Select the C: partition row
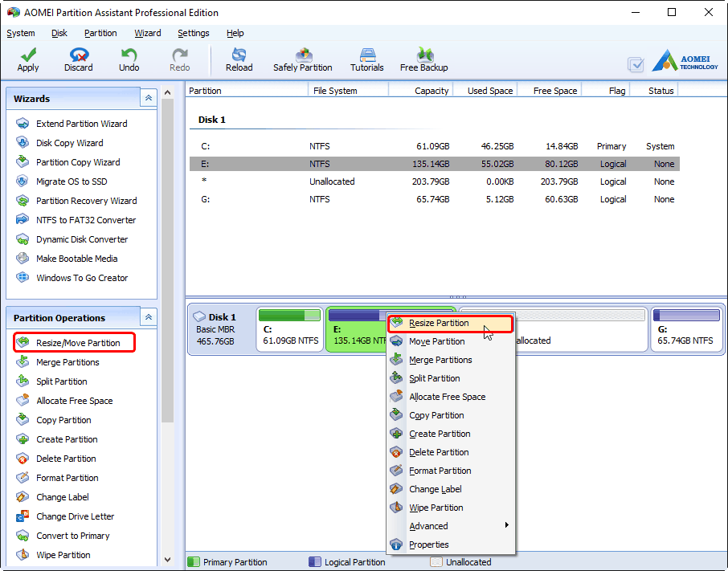Screen dimensions: 728x571 click(435, 146)
